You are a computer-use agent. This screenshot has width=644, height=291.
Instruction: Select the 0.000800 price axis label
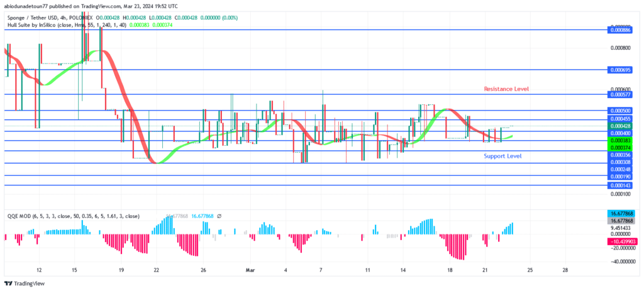point(621,48)
